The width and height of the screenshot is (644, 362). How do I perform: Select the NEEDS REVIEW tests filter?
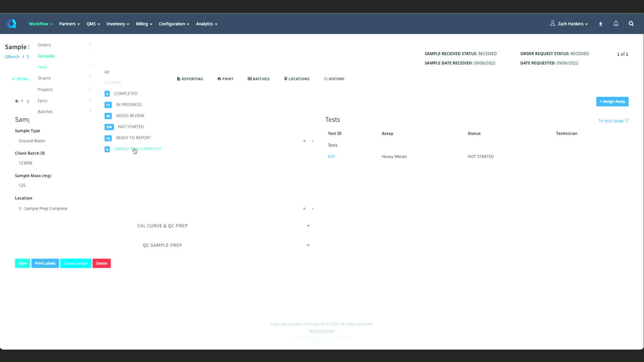pos(130,116)
